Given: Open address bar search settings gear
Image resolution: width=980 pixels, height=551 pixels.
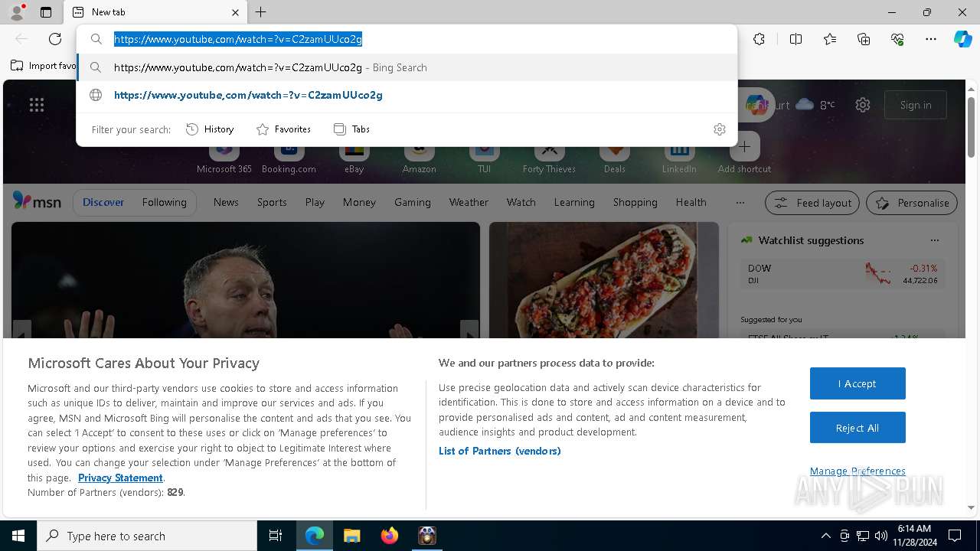Looking at the screenshot, I should (x=719, y=129).
